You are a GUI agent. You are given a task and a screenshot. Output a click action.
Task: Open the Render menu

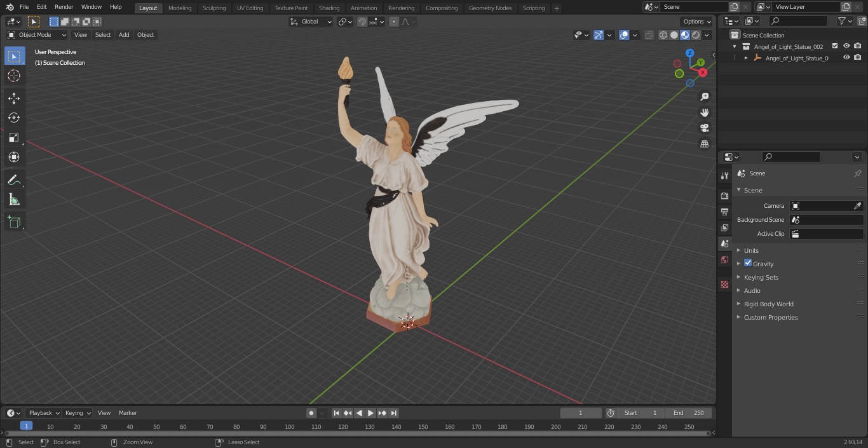point(64,7)
